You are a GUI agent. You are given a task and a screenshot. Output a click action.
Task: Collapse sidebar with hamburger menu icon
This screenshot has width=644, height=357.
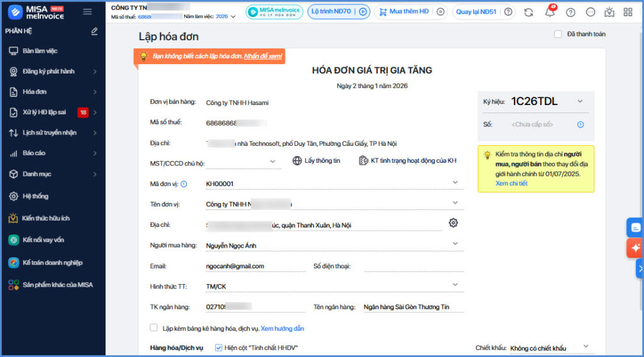87,12
